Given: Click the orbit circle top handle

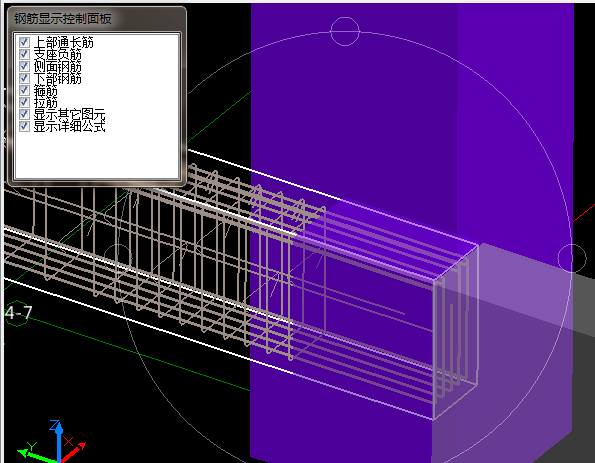Looking at the screenshot, I should 345,31.
